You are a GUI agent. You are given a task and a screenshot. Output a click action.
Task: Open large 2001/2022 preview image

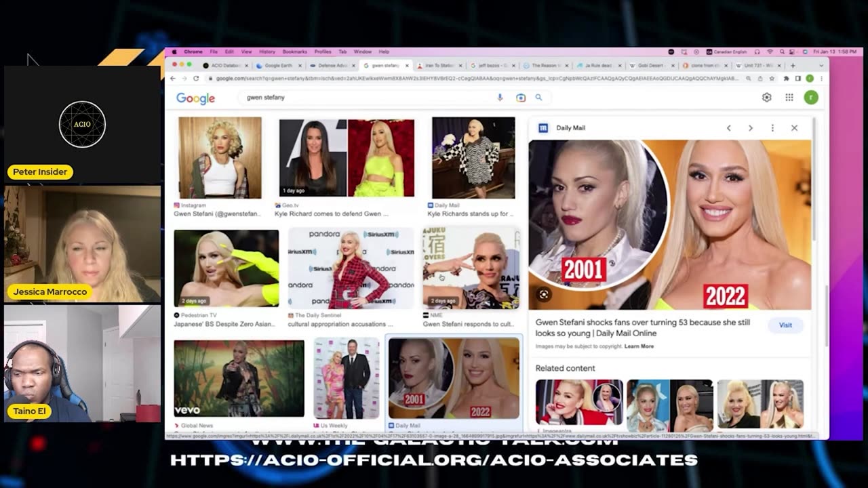click(669, 225)
